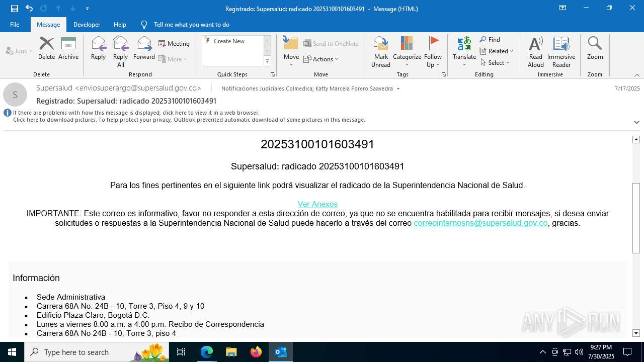The image size is (644, 362).
Task: Mark the message as Unread
Action: [x=381, y=52]
